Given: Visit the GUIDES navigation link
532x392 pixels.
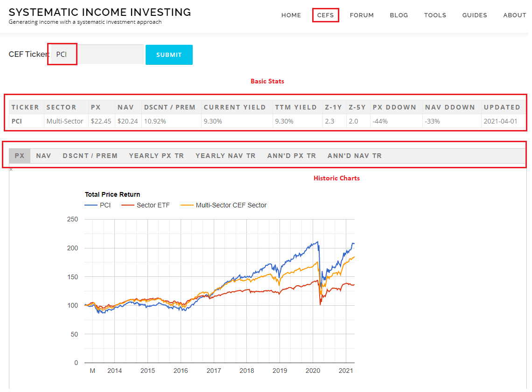Looking at the screenshot, I should click(x=475, y=15).
